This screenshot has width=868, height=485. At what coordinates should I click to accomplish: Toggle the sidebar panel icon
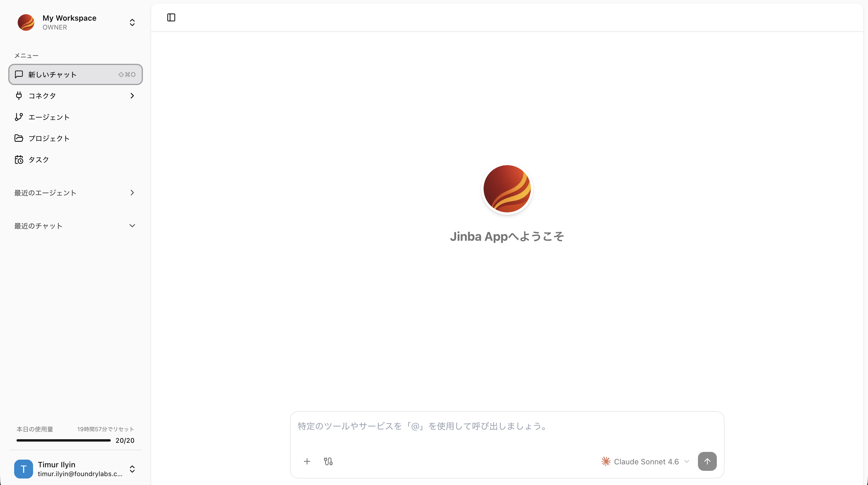point(171,17)
